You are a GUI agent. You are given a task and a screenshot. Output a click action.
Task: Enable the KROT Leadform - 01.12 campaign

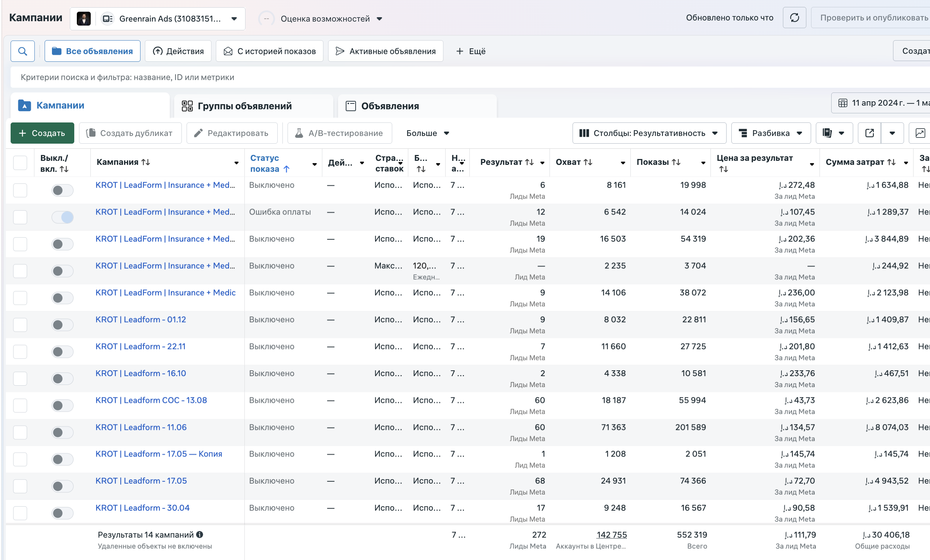pos(63,325)
